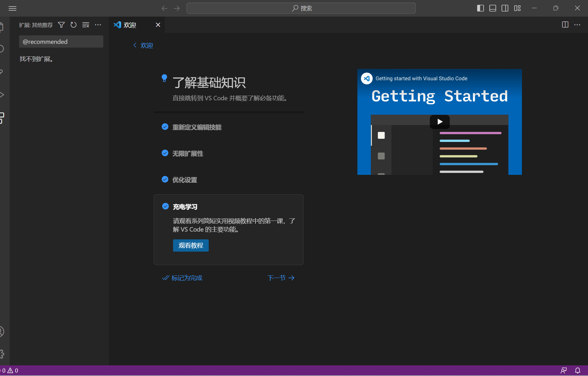Viewport: 588px width, 376px height.
Task: Play the Getting Started video
Action: tap(440, 122)
